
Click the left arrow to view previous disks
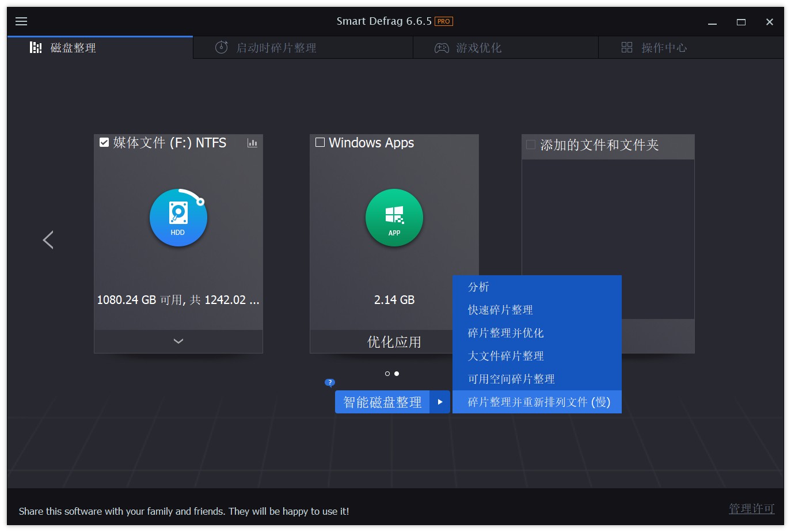coord(48,240)
